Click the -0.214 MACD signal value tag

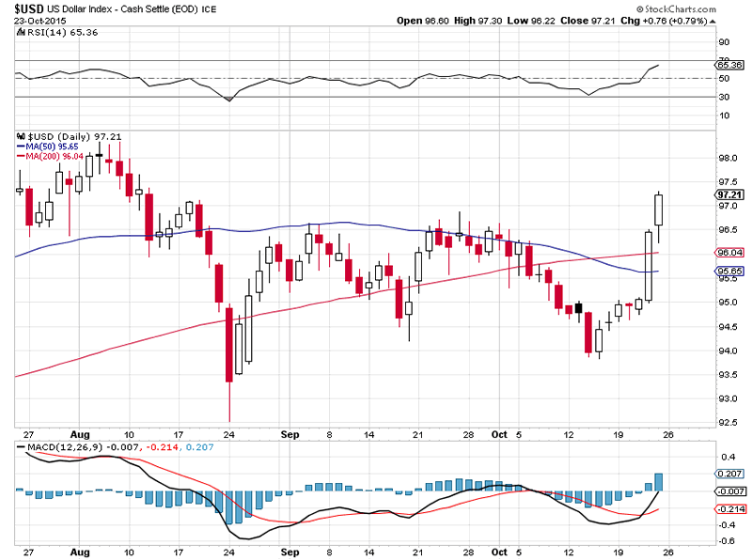[729, 508]
